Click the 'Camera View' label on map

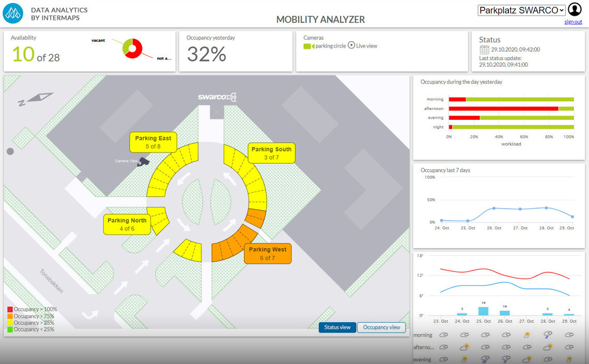(x=126, y=161)
